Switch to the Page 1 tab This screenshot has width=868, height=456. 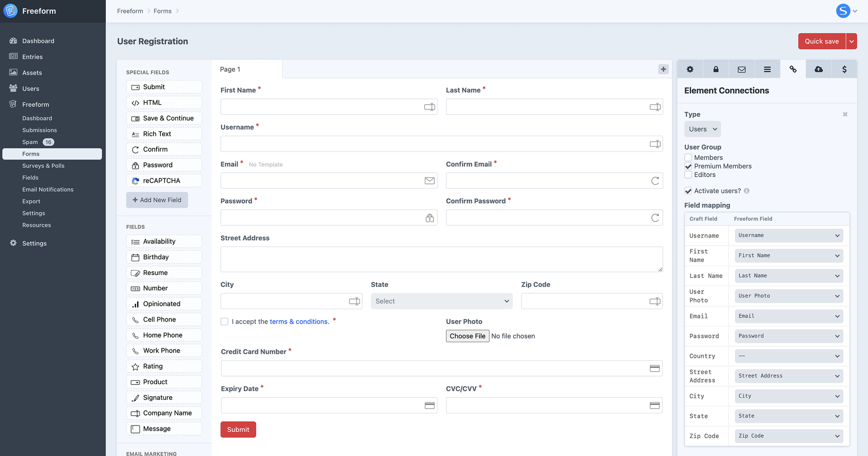click(230, 69)
